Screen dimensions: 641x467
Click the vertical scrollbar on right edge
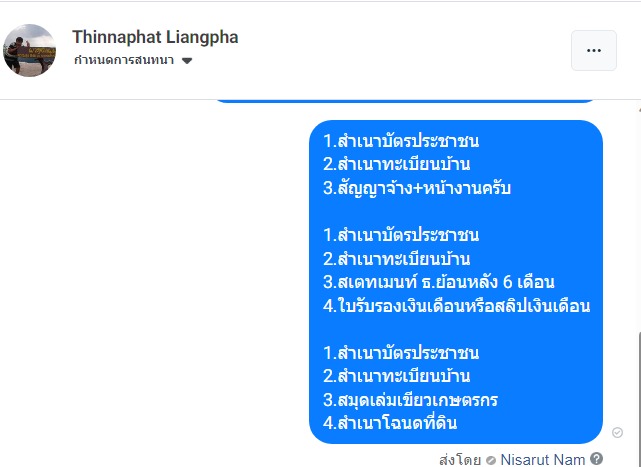click(639, 399)
